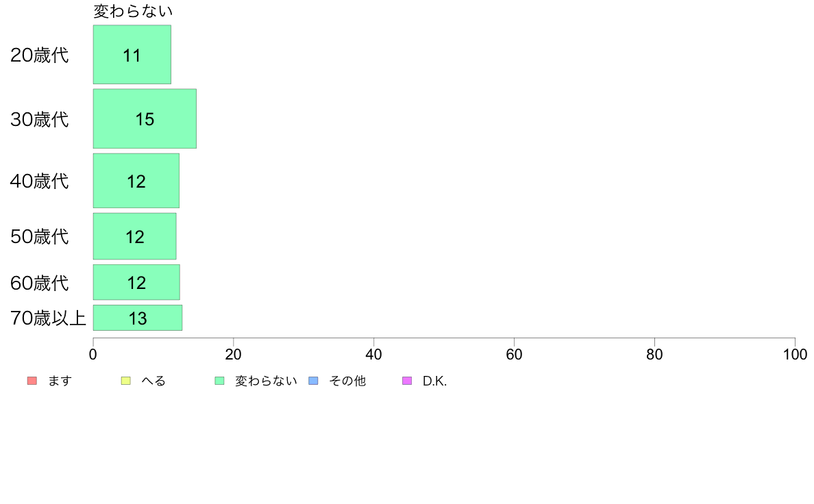814x504 pixels.
Task: Click the axis tick label 40
Action: click(x=374, y=355)
